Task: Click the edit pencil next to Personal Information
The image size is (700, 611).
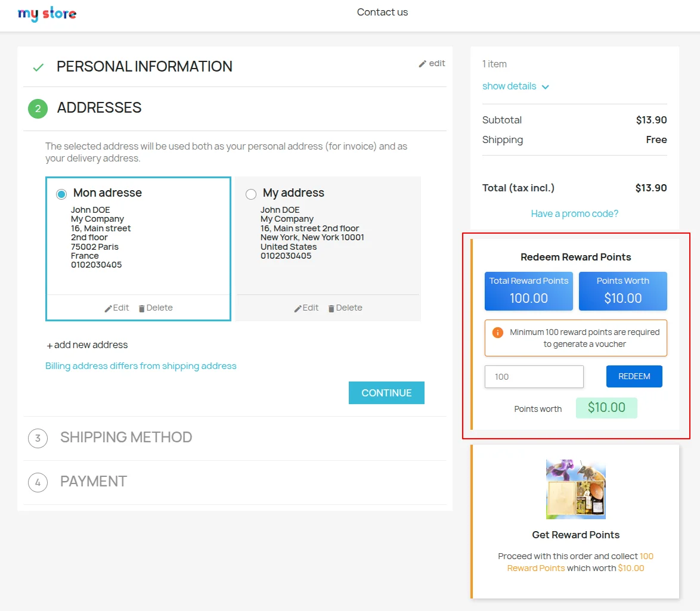Action: [432, 63]
